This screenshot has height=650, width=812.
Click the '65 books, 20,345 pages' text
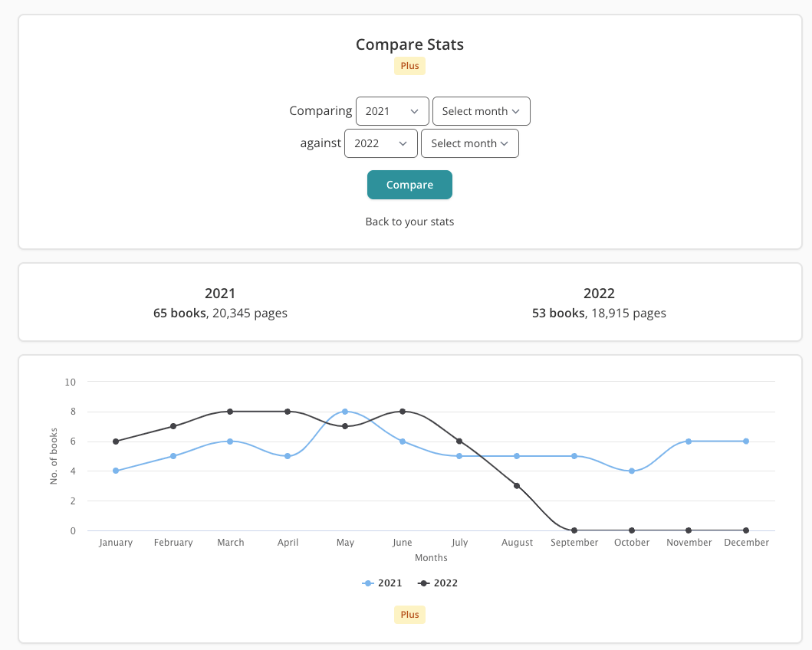[220, 313]
